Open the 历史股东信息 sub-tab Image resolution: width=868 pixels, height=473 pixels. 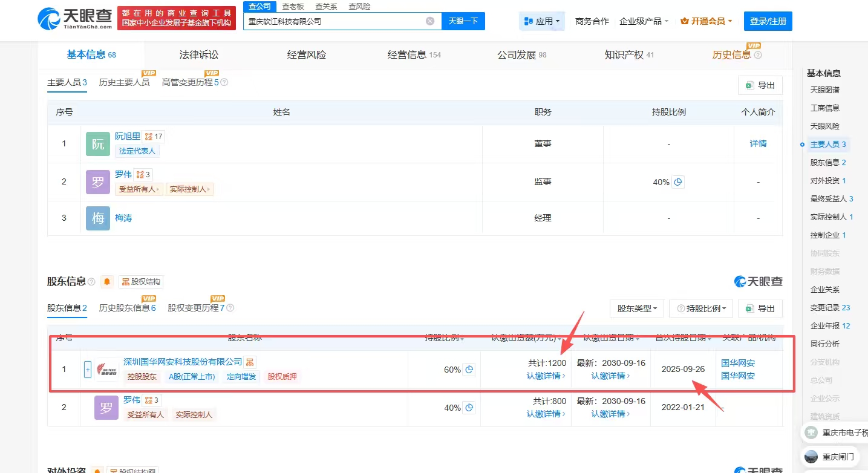pyautogui.click(x=128, y=308)
